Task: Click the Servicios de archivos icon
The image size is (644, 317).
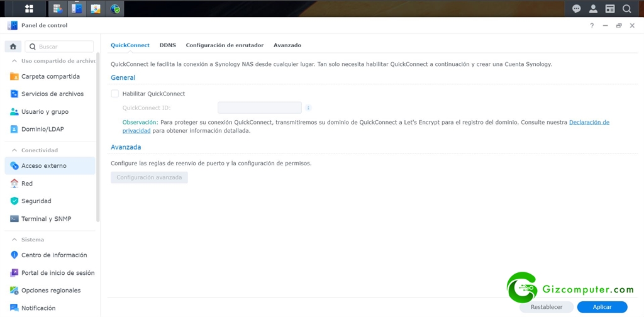Action: tap(14, 94)
